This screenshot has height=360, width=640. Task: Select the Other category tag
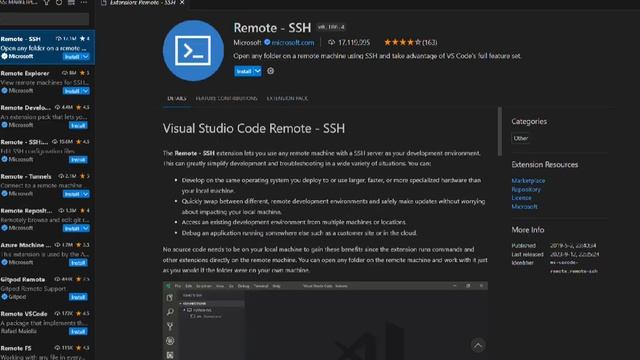pos(521,138)
